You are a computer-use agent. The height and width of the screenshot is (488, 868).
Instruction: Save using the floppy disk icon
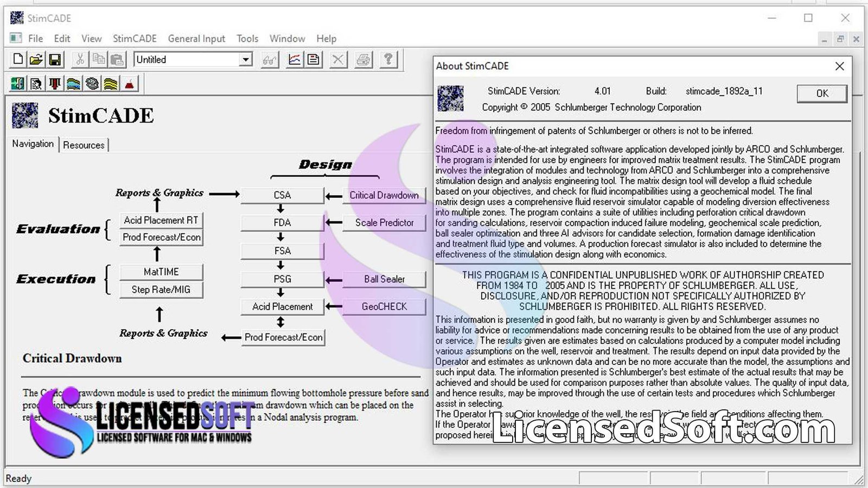[55, 59]
